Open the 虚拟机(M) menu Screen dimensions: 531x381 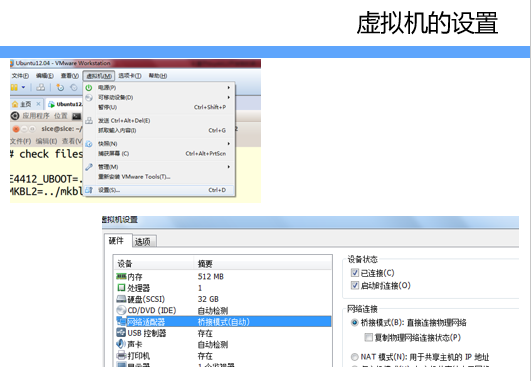click(x=99, y=76)
